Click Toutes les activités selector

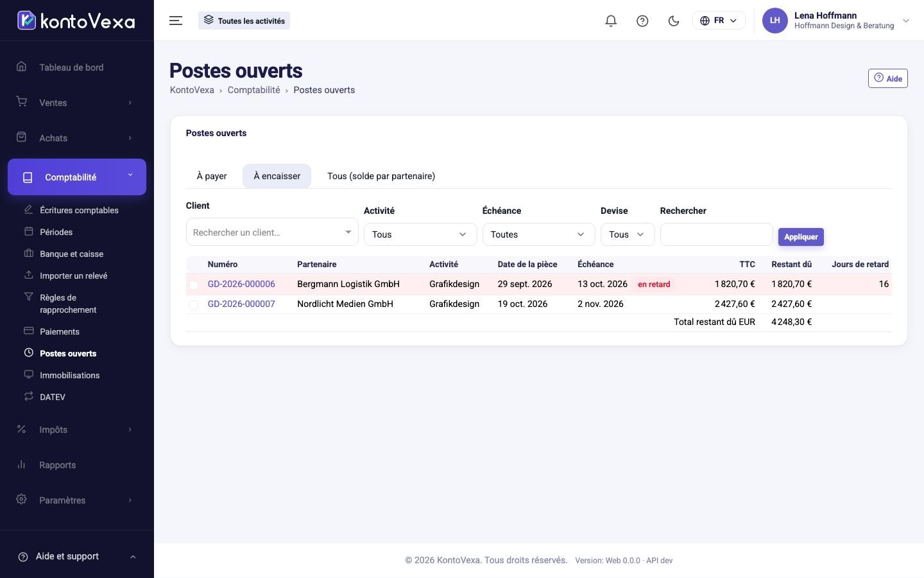244,21
